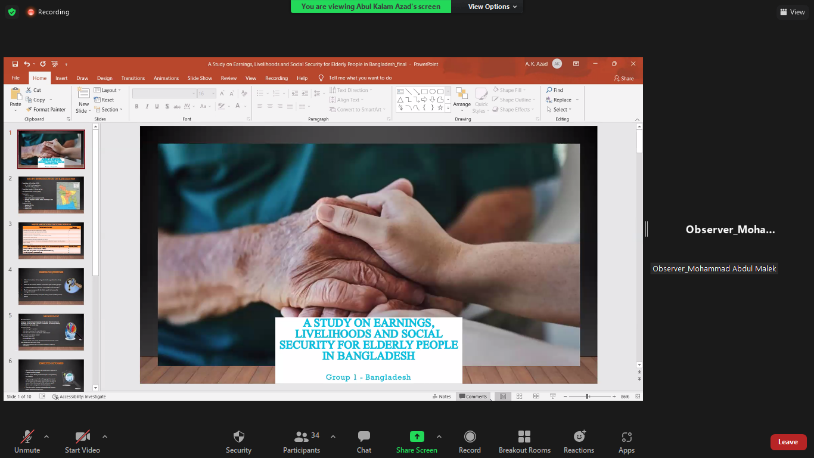Click the Accessibility Investigate status item

click(79, 396)
